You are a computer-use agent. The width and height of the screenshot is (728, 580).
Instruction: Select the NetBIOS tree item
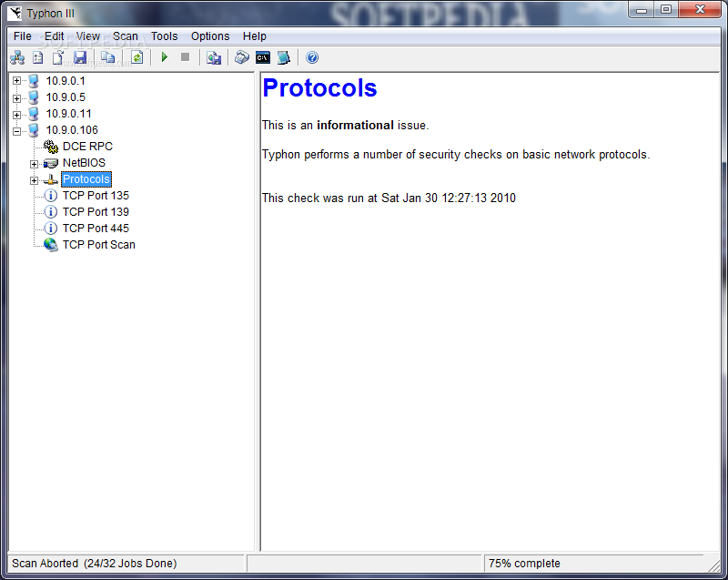point(84,163)
